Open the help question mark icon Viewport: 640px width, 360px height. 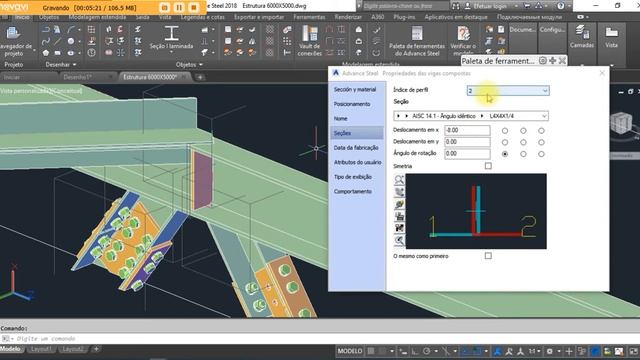[x=561, y=6]
